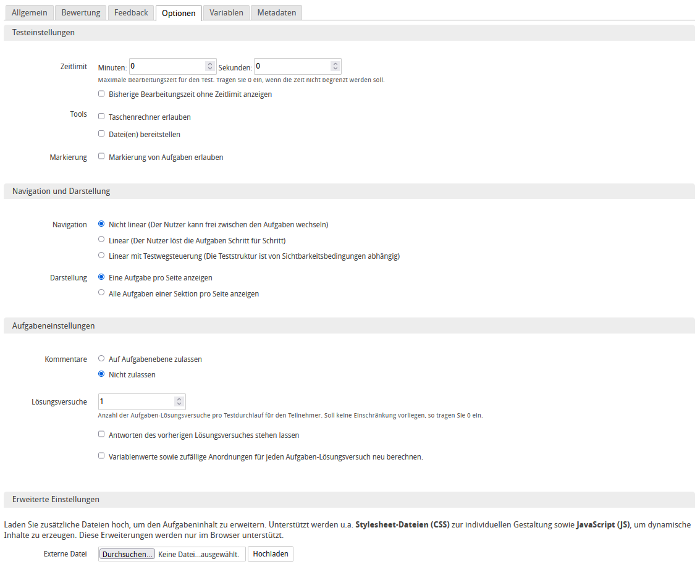Screen dimensions: 700x588
Task: Increase Lösungsversuche with the spinner control
Action: [179, 399]
